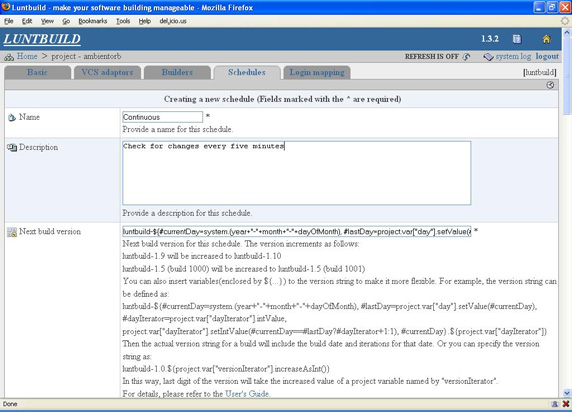Focus the Name input containing Continuous
This screenshot has height=412, width=572.
(162, 117)
